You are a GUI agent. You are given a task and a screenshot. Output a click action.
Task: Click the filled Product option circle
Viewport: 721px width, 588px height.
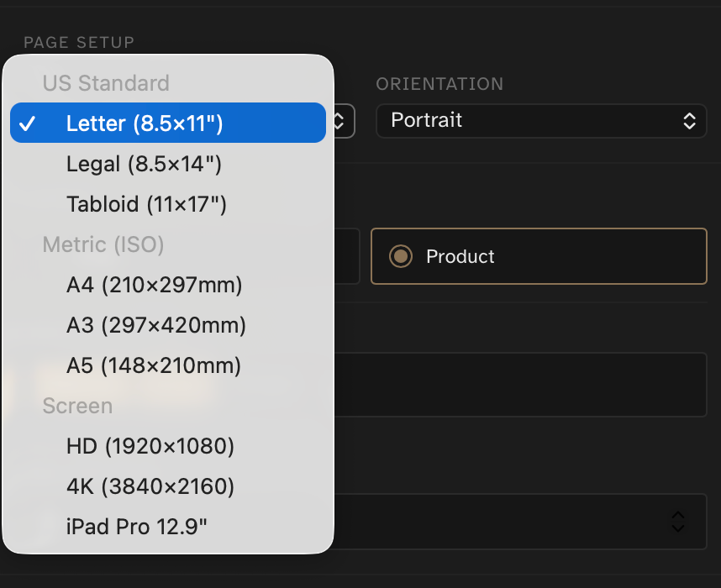click(399, 256)
